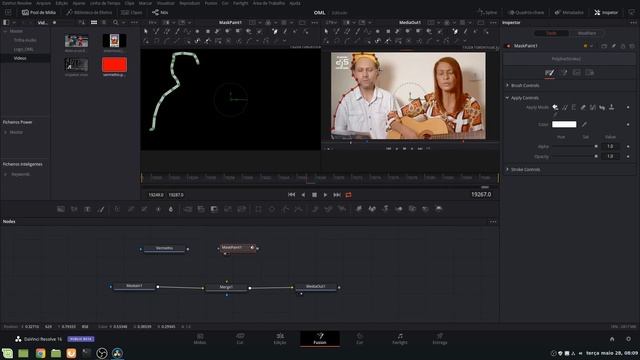Image resolution: width=640 pixels, height=360 pixels.
Task: Play the composition forward
Action: click(x=325, y=195)
